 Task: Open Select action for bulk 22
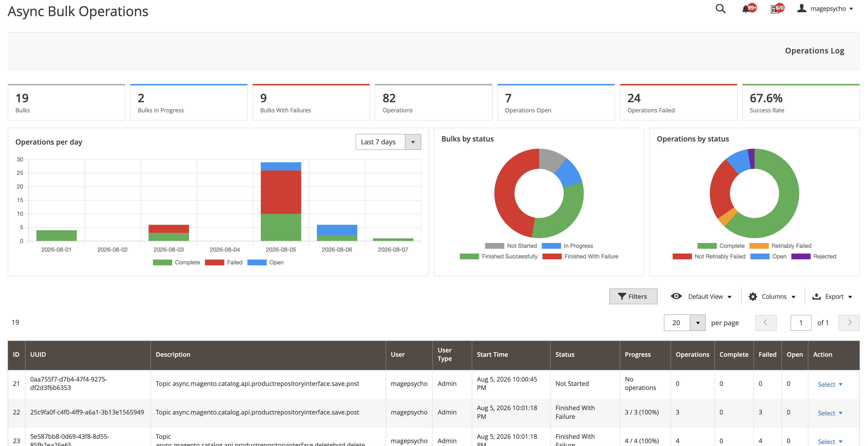(x=830, y=413)
